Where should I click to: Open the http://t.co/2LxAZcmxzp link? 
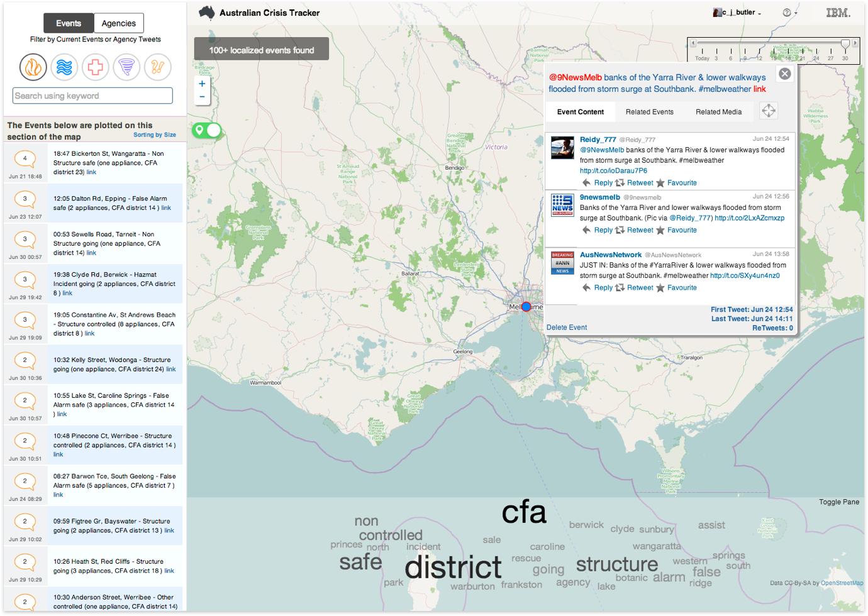pos(750,218)
